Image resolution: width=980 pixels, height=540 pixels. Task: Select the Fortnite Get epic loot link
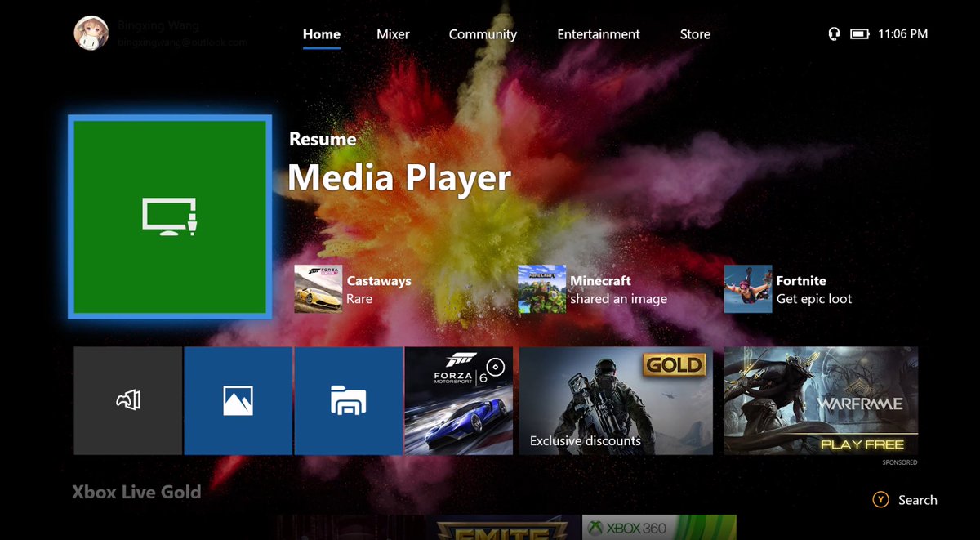click(x=814, y=289)
